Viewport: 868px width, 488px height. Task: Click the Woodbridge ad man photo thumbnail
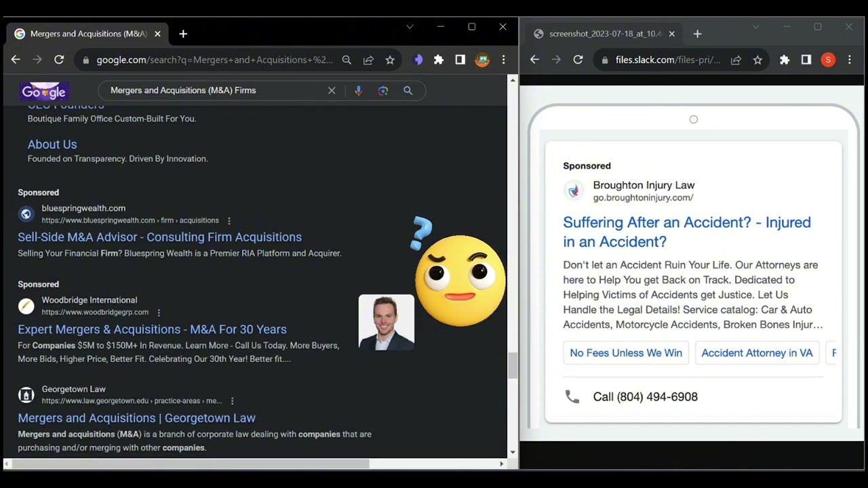(386, 322)
